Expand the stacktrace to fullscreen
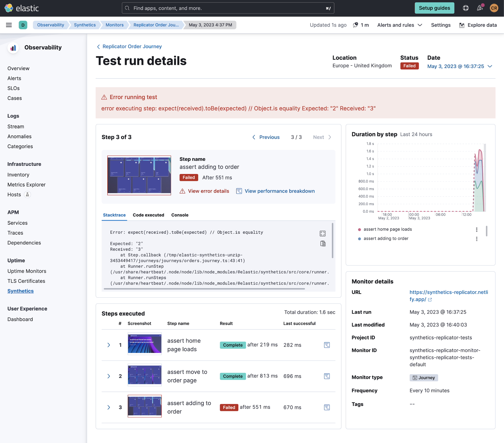The image size is (504, 443). pos(322,233)
